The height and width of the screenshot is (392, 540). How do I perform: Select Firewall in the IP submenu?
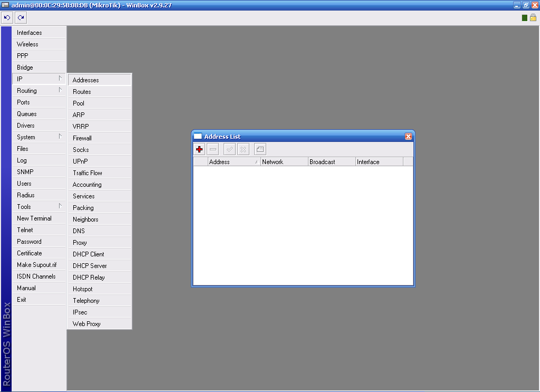100,138
